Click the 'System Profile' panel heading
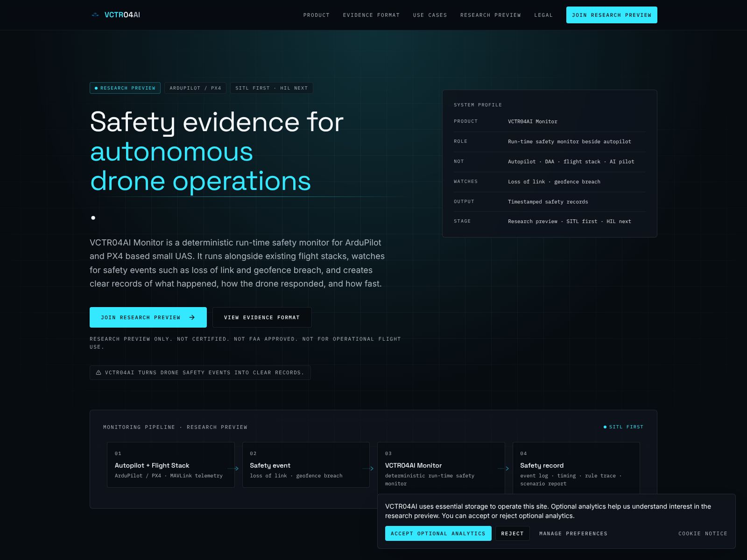 pyautogui.click(x=478, y=105)
